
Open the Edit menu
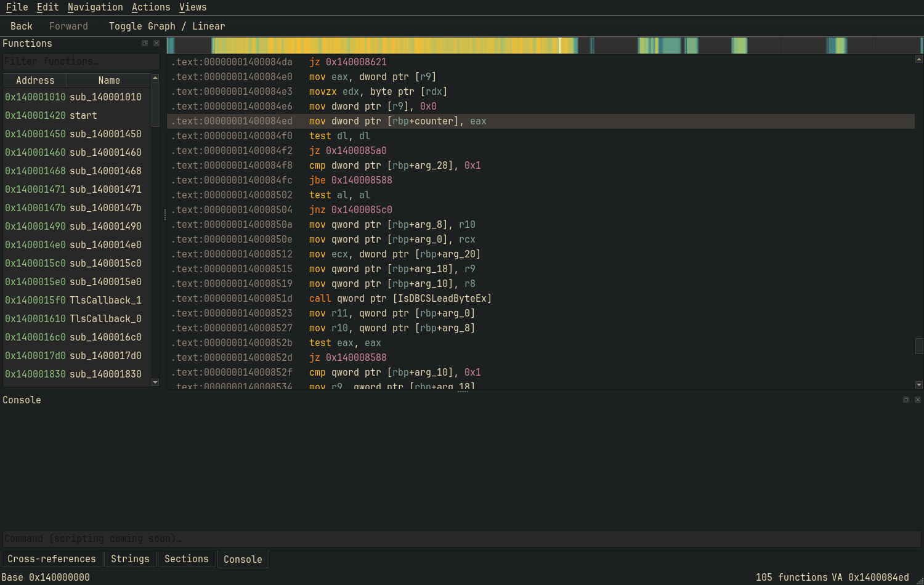click(47, 7)
